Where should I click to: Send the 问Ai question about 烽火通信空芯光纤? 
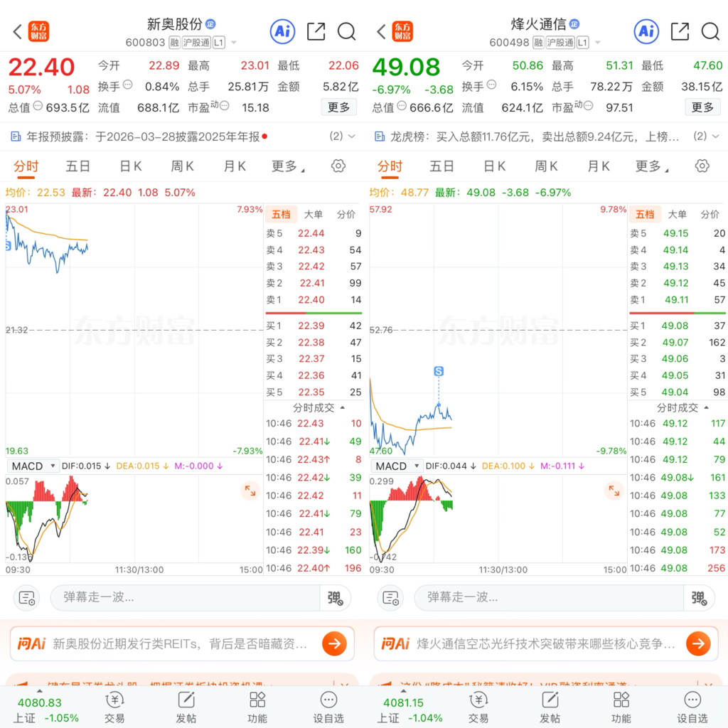click(x=698, y=643)
